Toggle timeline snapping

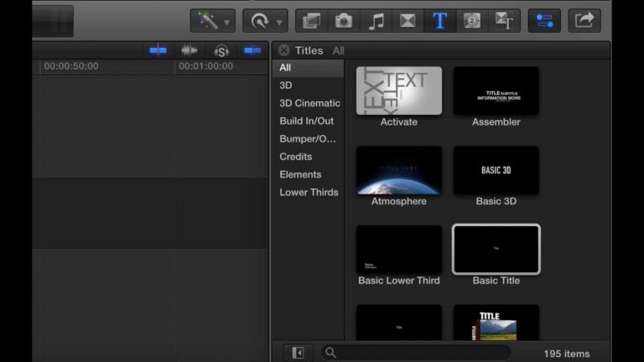[252, 51]
